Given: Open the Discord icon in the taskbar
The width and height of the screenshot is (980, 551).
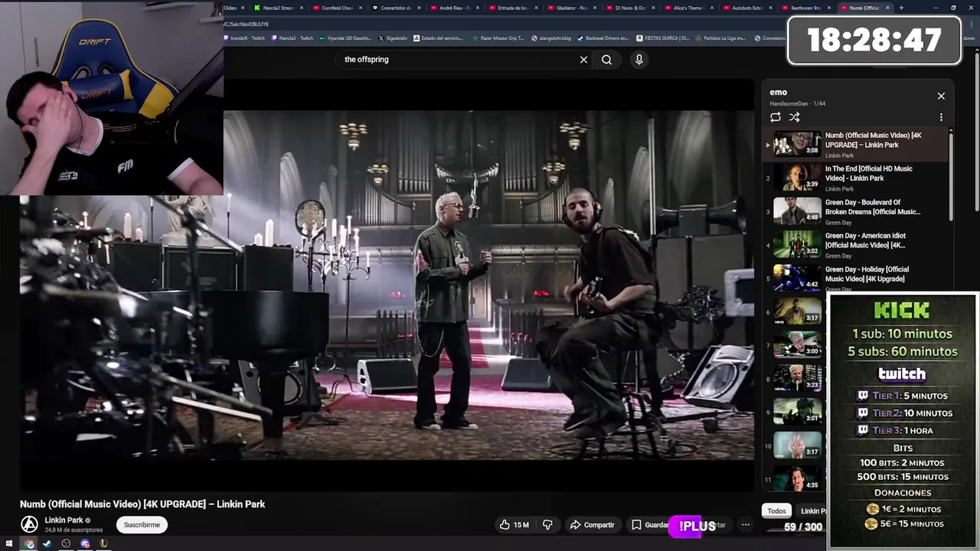Looking at the screenshot, I should [x=85, y=544].
